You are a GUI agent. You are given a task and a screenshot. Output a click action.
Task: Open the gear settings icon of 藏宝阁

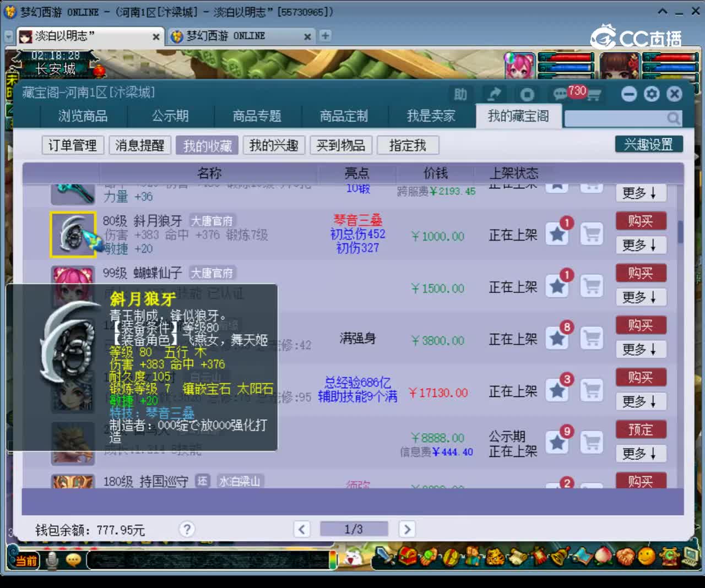coord(652,94)
